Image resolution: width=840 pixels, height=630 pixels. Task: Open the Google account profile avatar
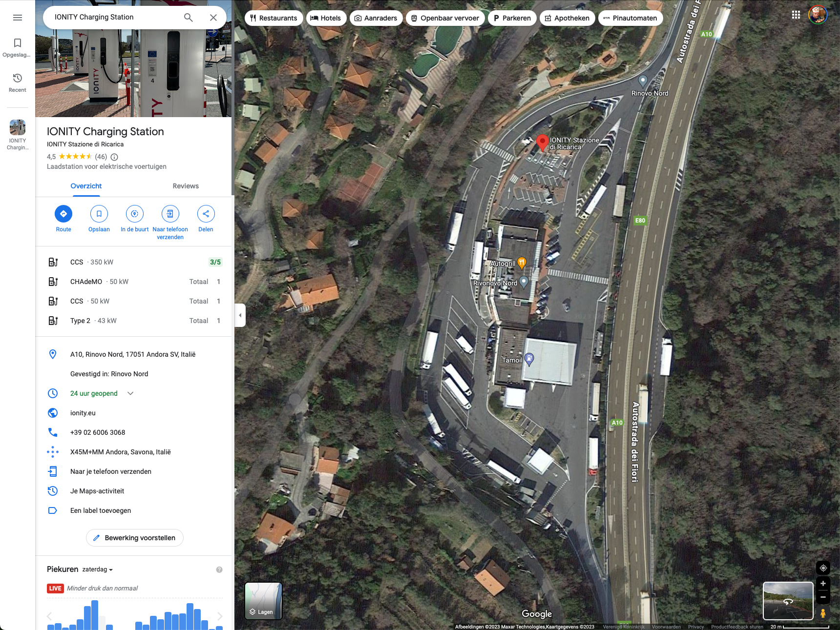tap(818, 15)
